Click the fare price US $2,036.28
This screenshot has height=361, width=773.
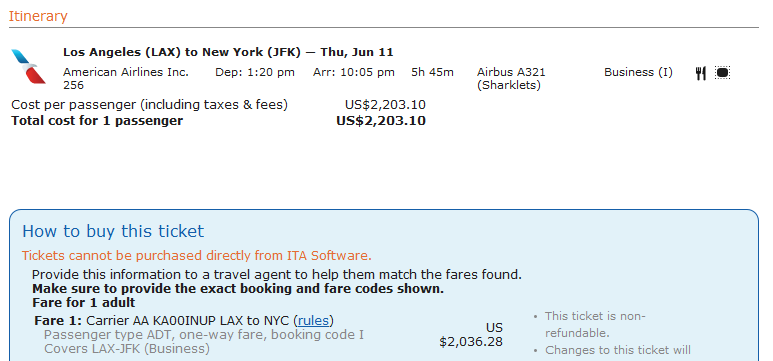[x=471, y=335]
